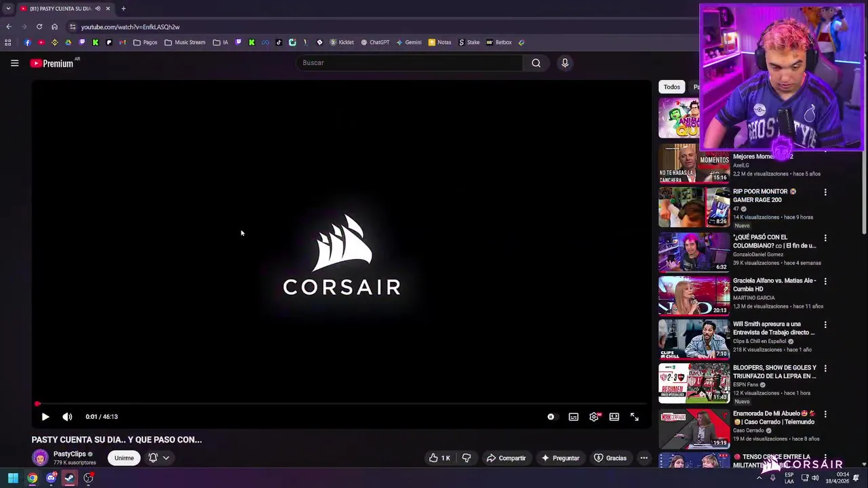Open options for ¿QUÉ PASÓ CON EL COLOMBIANO? video
Screen dimensions: 868x488
pos(825,238)
